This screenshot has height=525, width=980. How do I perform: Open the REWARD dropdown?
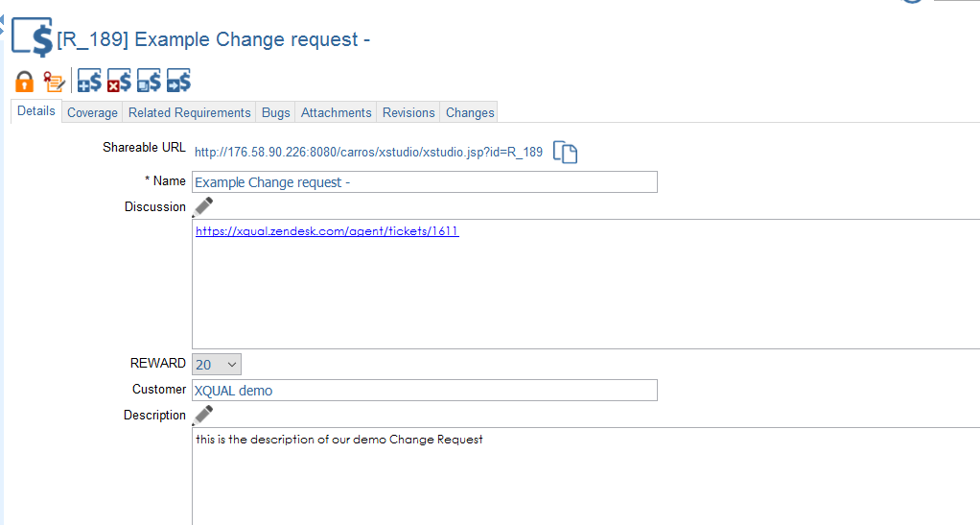pos(217,365)
